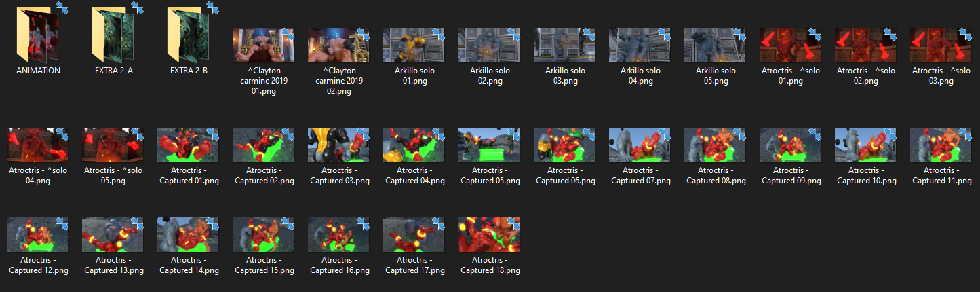980x292 pixels.
Task: Click filename text Atroctris - ^solo 04.png
Action: (x=37, y=175)
